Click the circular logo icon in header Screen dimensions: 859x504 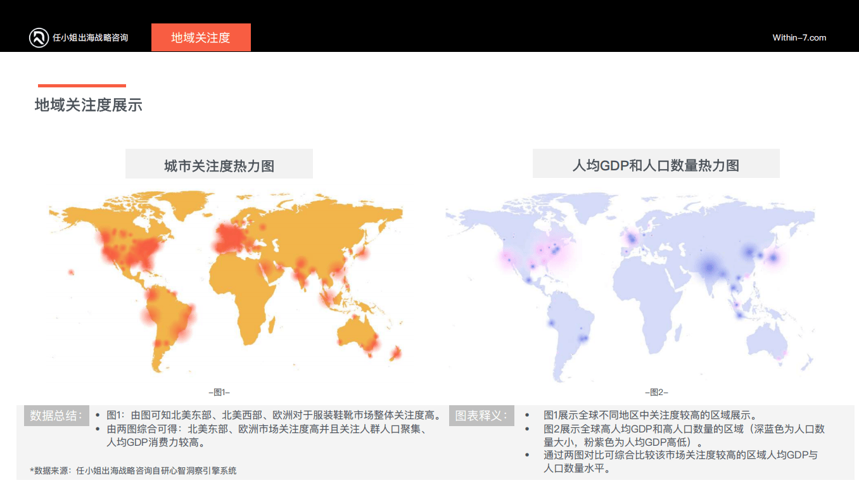click(x=39, y=38)
